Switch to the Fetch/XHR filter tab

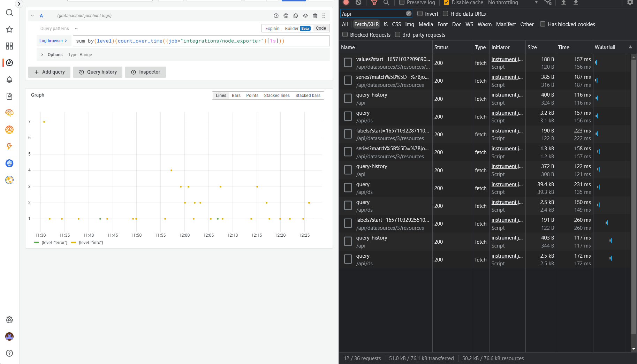coord(366,24)
